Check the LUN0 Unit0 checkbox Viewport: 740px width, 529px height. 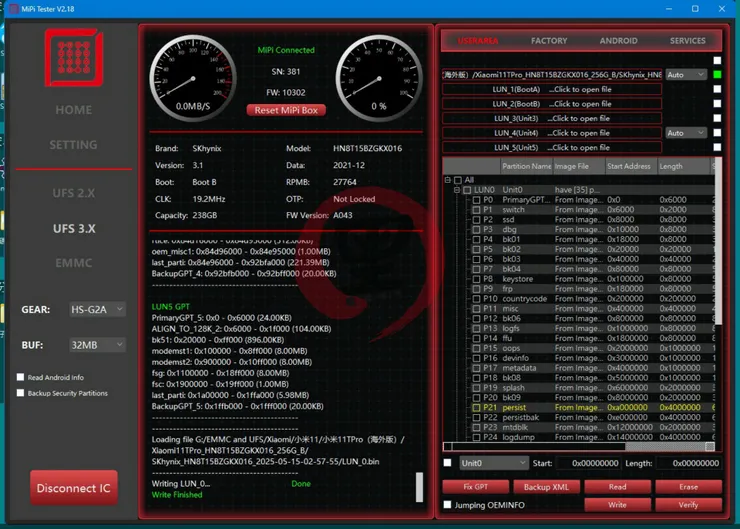pyautogui.click(x=467, y=190)
